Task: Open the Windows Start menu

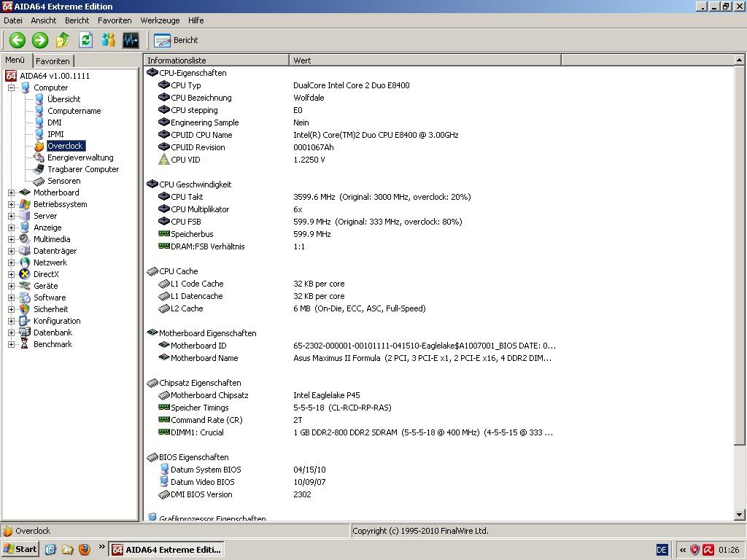Action: [x=20, y=549]
